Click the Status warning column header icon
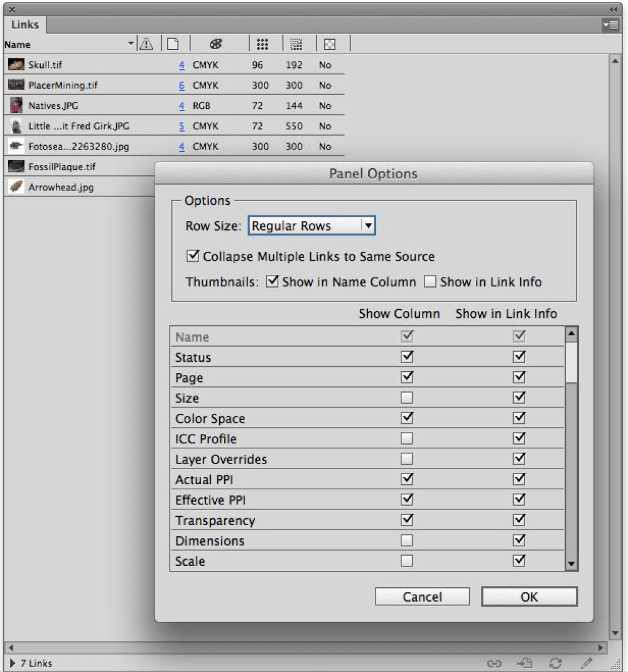 point(146,44)
